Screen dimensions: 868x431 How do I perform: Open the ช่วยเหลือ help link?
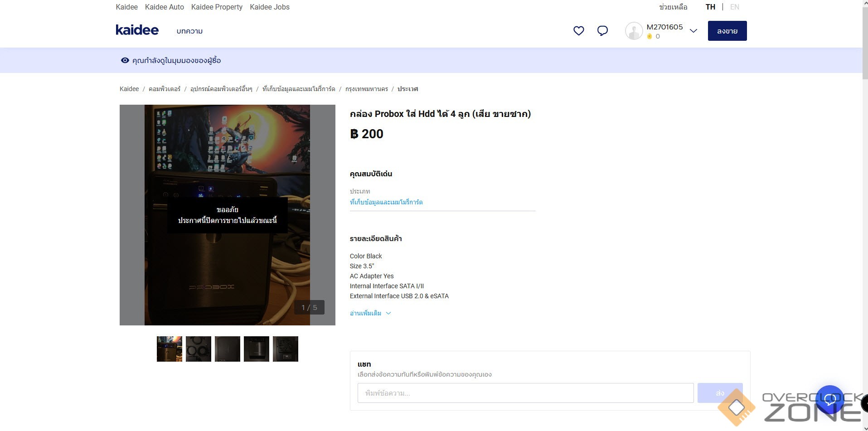673,7
